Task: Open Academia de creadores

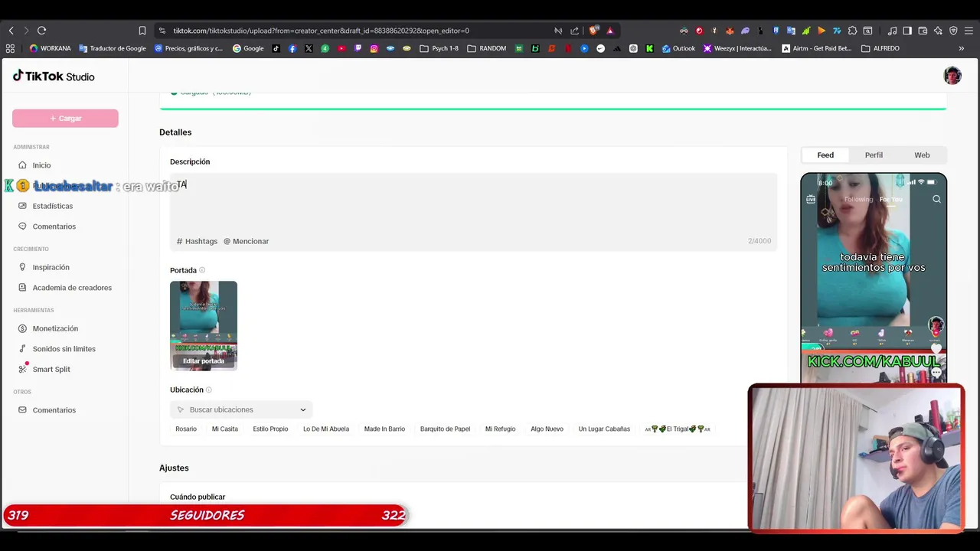Action: click(x=72, y=288)
